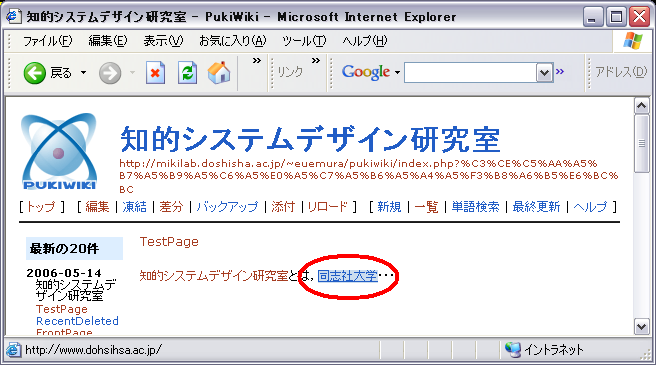Screen dimensions: 656x366
Task: Click the 2006-05-14 date entry
Action: [x=64, y=273]
